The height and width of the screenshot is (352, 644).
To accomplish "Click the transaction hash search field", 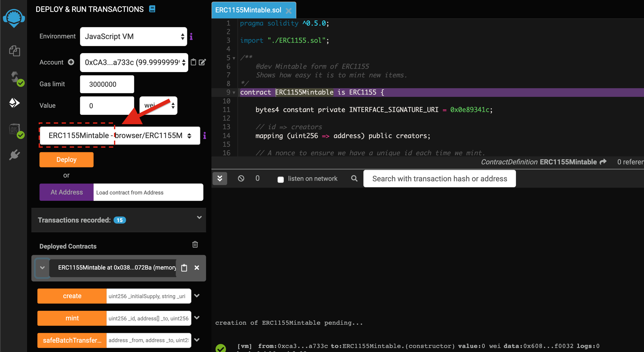I will (x=440, y=179).
